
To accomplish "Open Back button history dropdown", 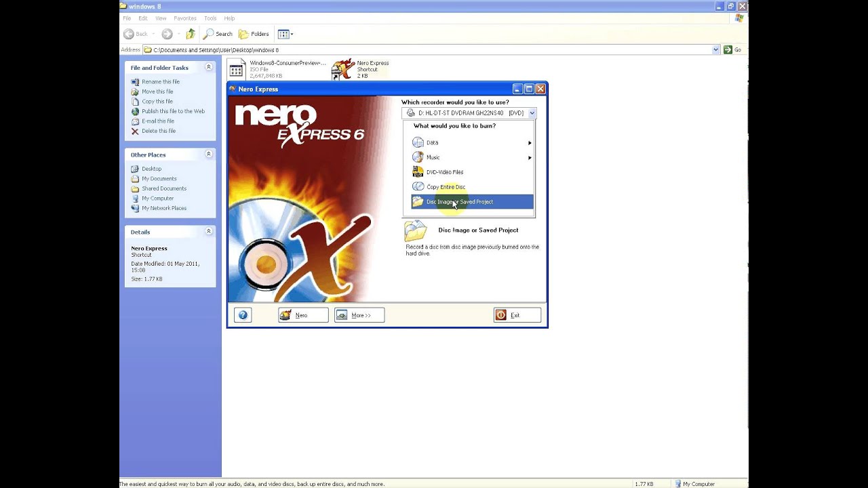I will [x=153, y=34].
